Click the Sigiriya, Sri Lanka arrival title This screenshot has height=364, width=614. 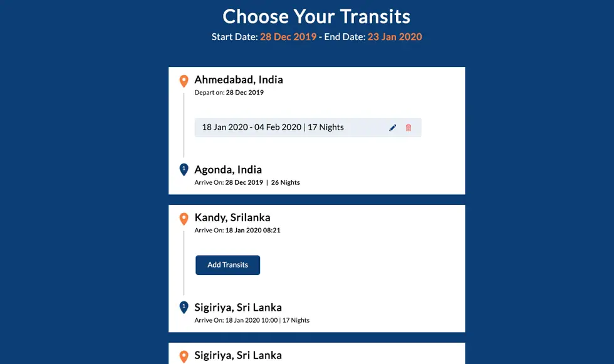tap(238, 307)
